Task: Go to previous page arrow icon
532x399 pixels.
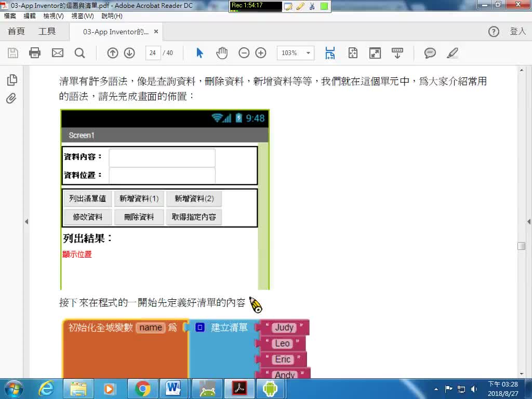Action: pyautogui.click(x=112, y=53)
